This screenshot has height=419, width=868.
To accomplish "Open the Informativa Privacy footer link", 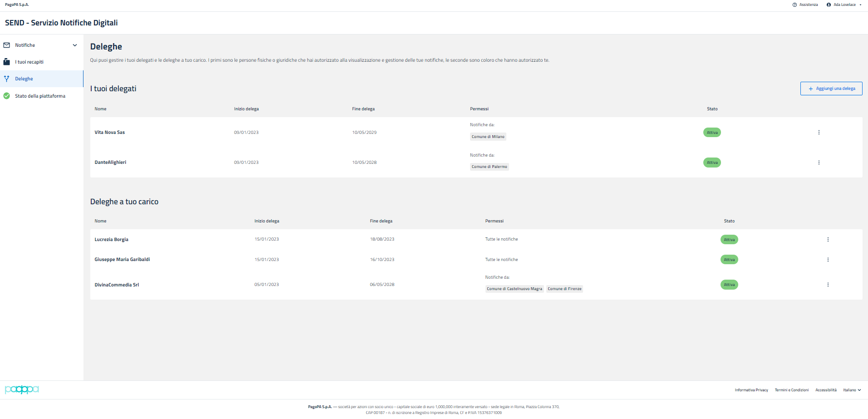I will pos(751,390).
